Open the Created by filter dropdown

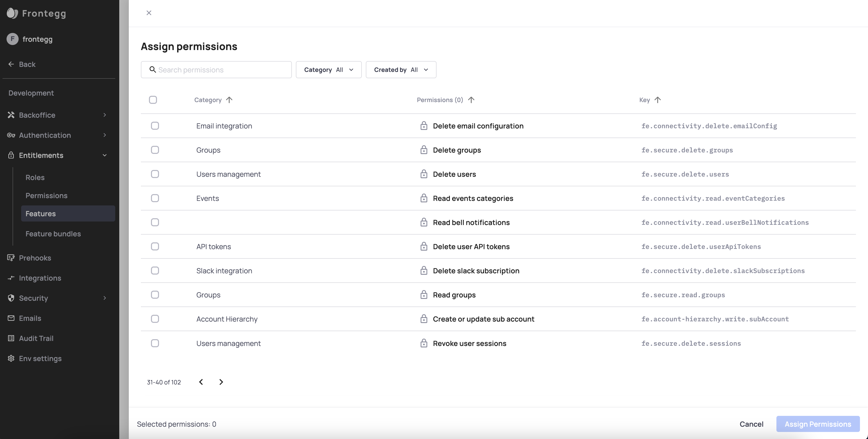tap(401, 70)
